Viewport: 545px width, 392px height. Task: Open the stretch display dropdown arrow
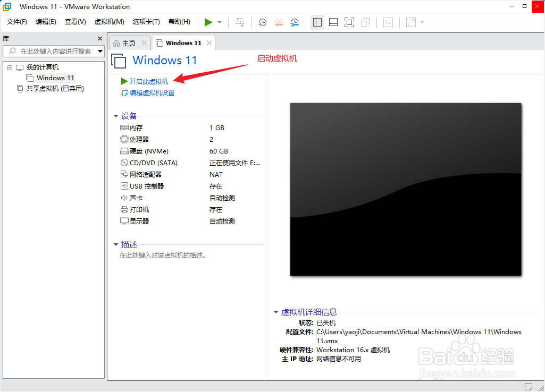pyautogui.click(x=422, y=22)
